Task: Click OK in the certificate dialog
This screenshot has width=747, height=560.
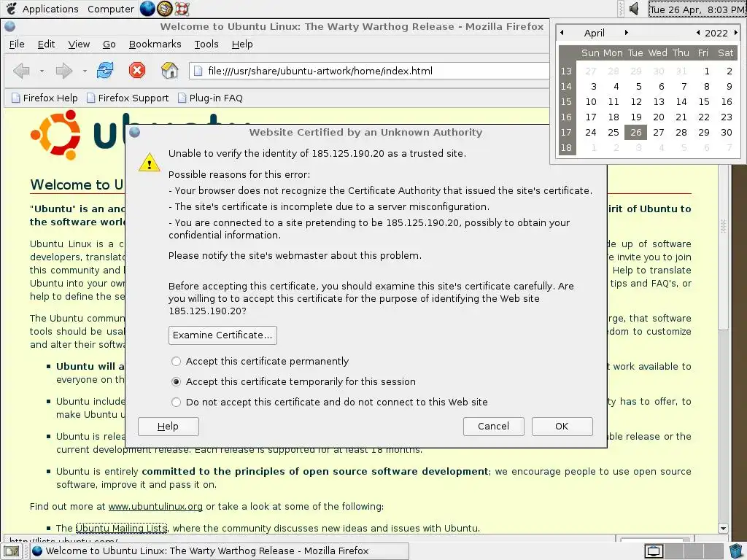Action: point(562,427)
